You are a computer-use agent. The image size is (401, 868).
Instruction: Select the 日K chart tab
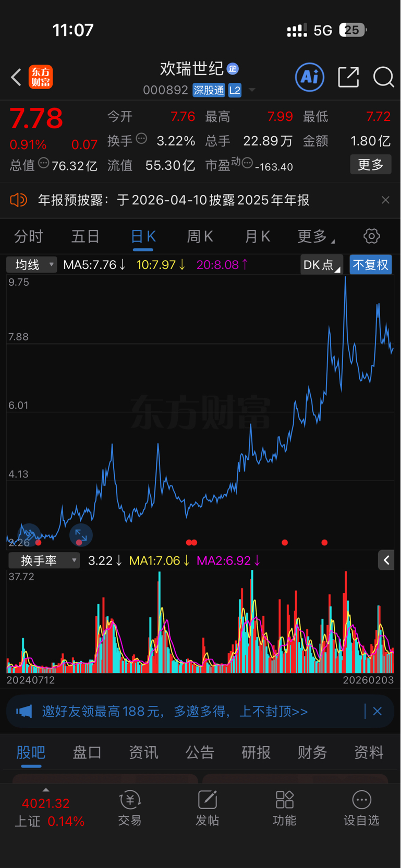click(143, 237)
